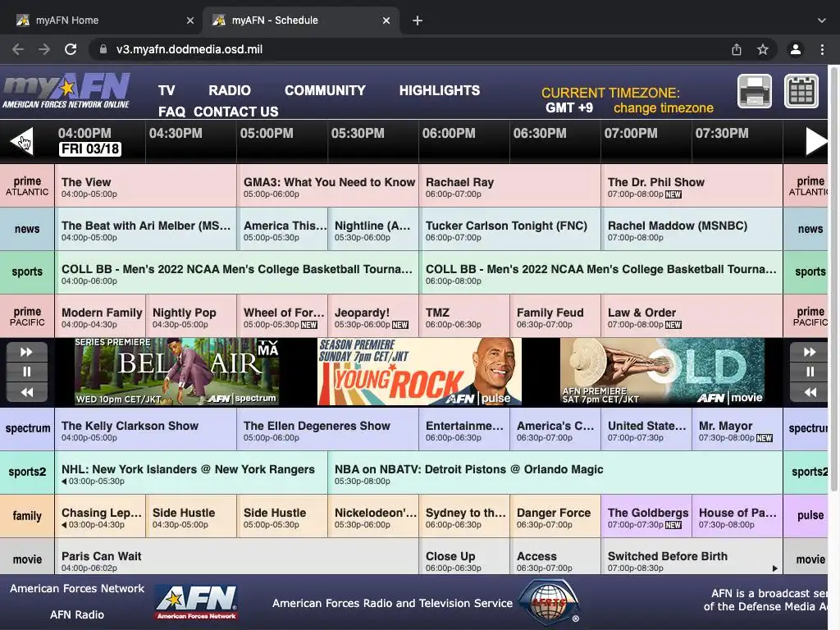Click AFN Radio footer link
Screen dimensions: 840x630
[77, 614]
